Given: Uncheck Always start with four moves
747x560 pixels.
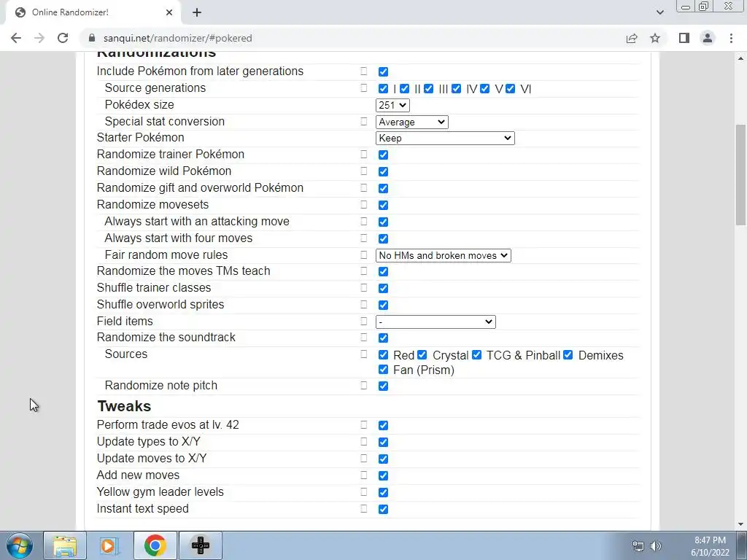Looking at the screenshot, I should coord(383,238).
